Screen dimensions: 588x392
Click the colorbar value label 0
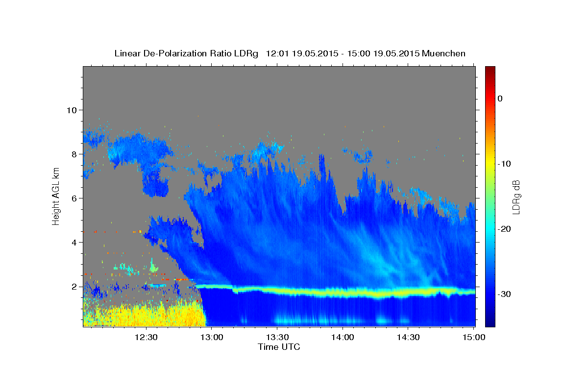500,98
